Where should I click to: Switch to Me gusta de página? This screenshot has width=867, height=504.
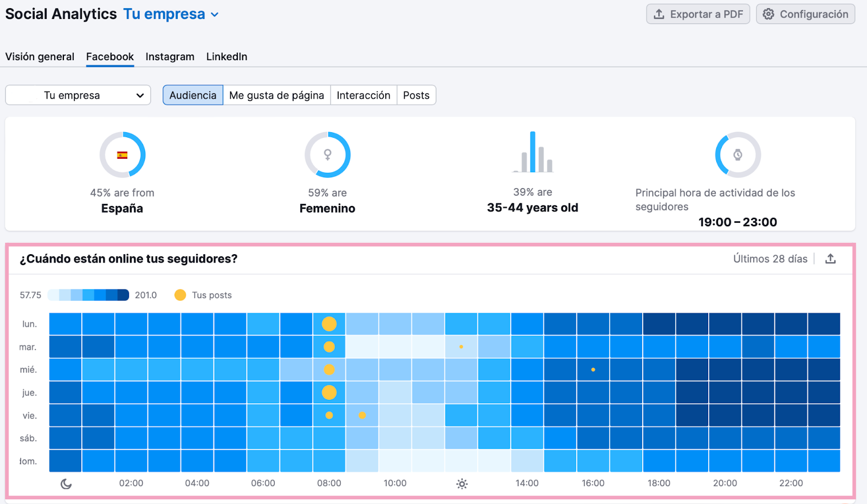(276, 95)
